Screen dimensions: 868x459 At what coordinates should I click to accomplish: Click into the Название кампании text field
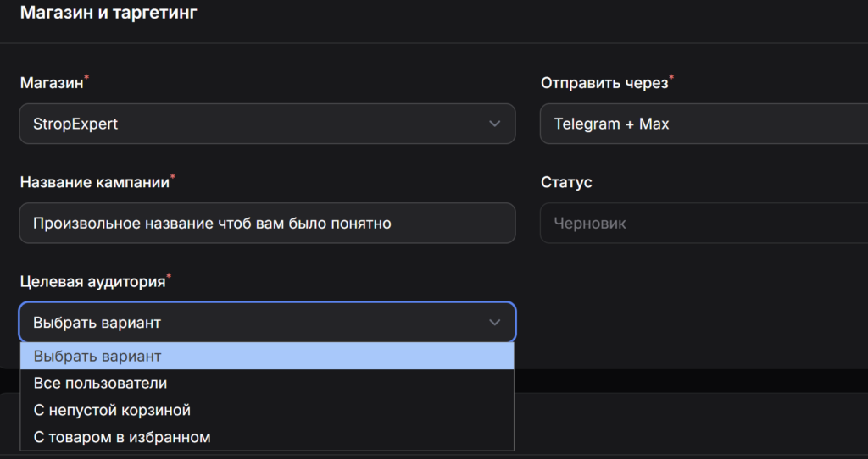[266, 224]
